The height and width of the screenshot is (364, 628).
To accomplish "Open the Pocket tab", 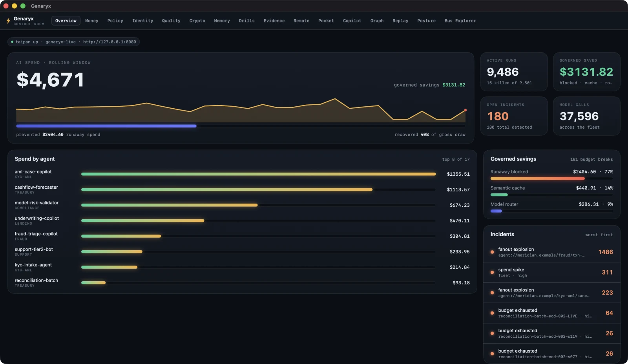I will 326,21.
